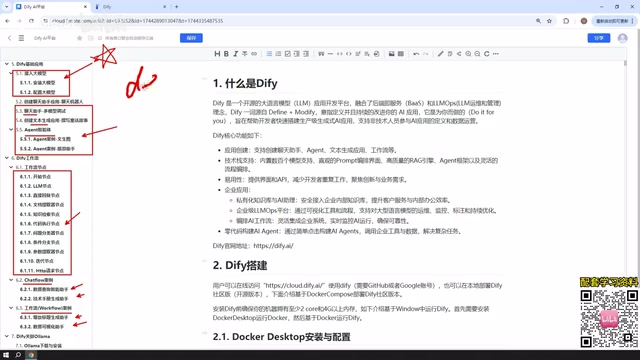The height and width of the screenshot is (360, 640).
Task: Open the https://dify.ai/ link
Action: pos(273,246)
